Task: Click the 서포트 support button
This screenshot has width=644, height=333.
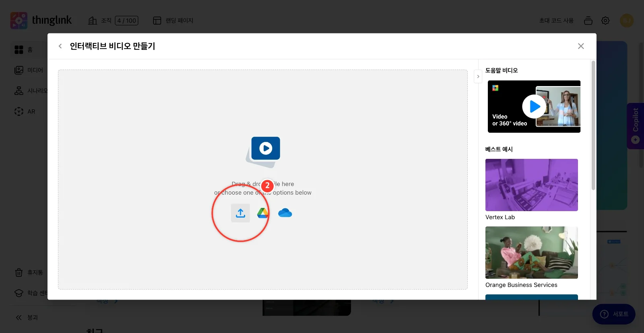Action: tap(614, 314)
